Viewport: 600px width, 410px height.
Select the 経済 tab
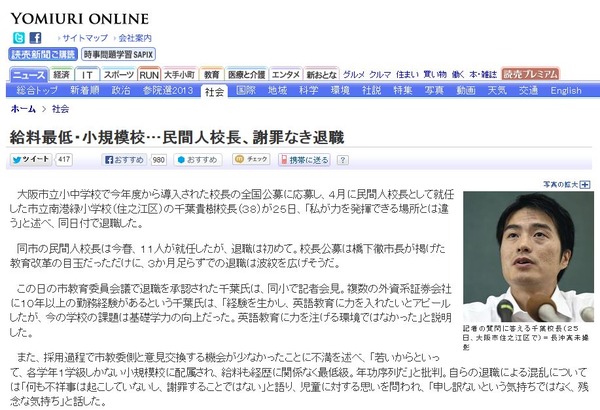click(61, 74)
